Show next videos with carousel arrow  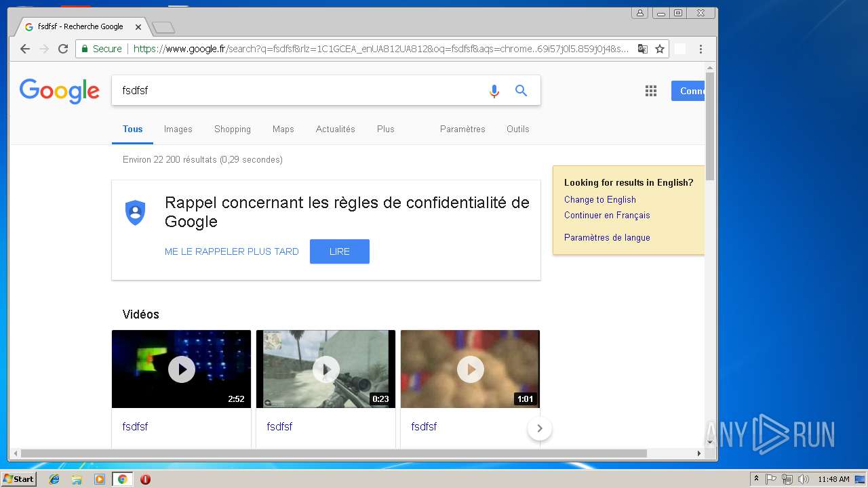pyautogui.click(x=540, y=428)
